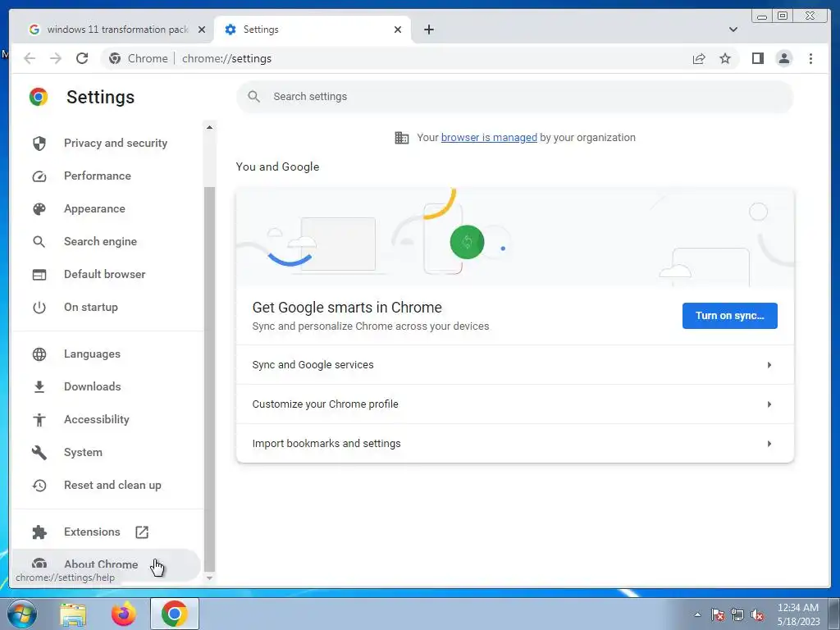840x630 pixels.
Task: Open the side panel icon
Action: point(757,58)
